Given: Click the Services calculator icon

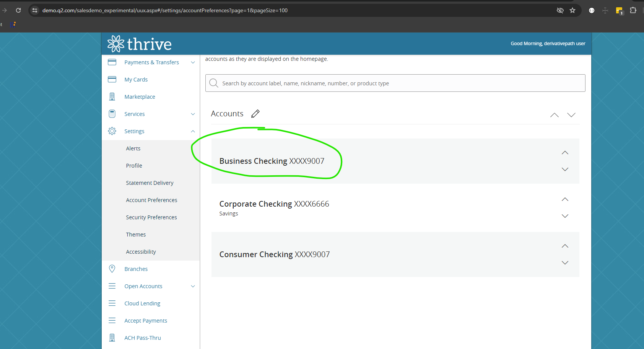Looking at the screenshot, I should [x=112, y=114].
